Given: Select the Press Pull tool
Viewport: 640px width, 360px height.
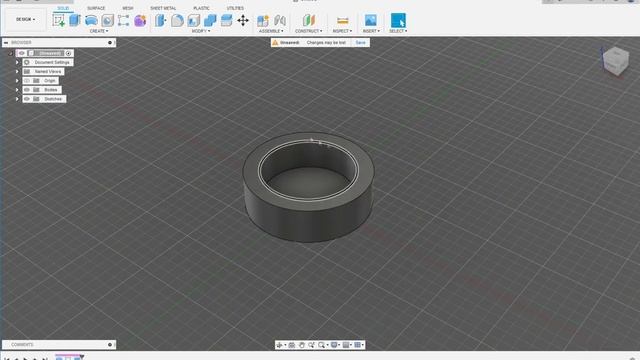Looking at the screenshot, I should [160, 20].
